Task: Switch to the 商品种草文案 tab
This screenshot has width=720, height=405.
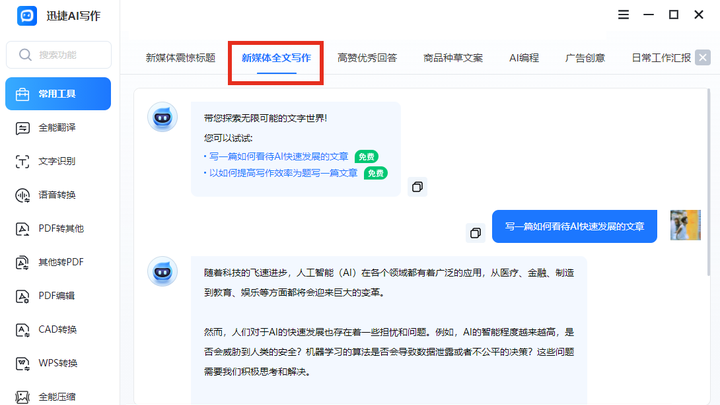Action: tap(453, 58)
